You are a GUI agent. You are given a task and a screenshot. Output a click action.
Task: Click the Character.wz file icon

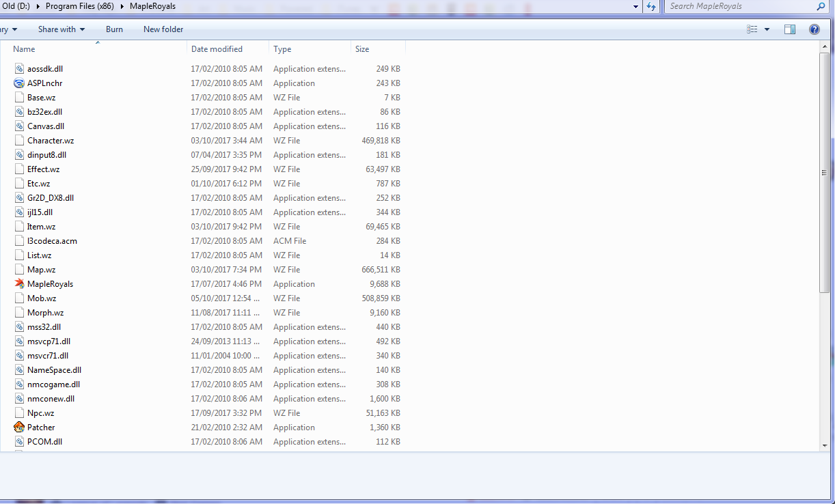click(x=19, y=141)
